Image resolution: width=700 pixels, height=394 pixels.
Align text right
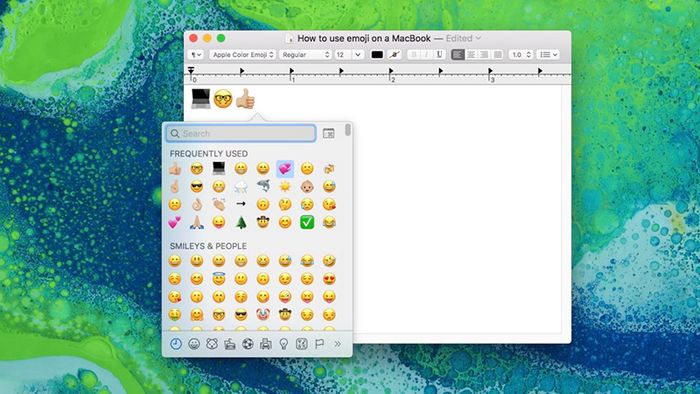(x=484, y=54)
